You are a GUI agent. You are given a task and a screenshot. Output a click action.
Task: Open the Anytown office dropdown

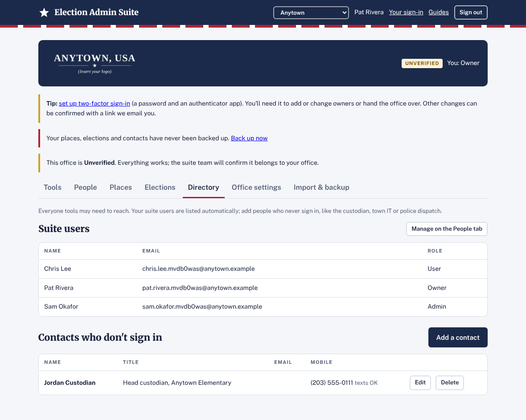311,13
